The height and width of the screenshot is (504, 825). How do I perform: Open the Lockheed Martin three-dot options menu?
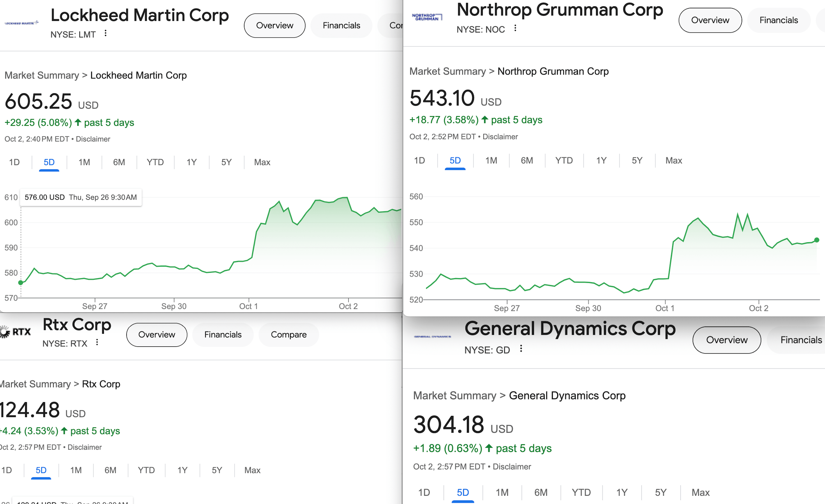[106, 33]
